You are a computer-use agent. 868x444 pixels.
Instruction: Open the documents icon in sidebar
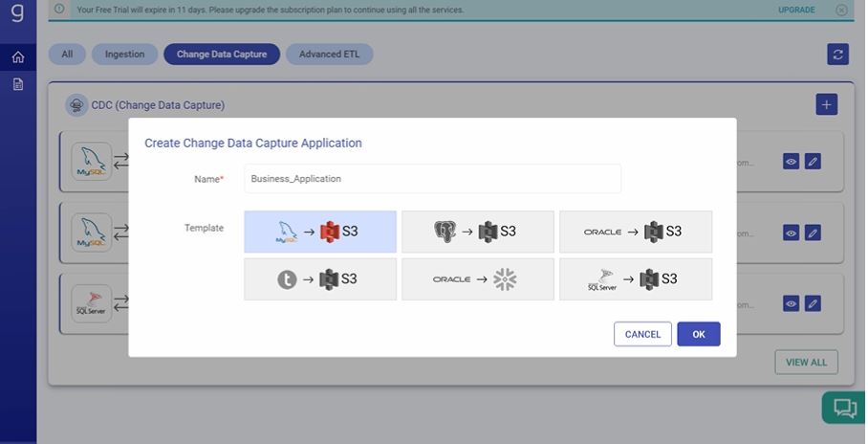(x=18, y=84)
